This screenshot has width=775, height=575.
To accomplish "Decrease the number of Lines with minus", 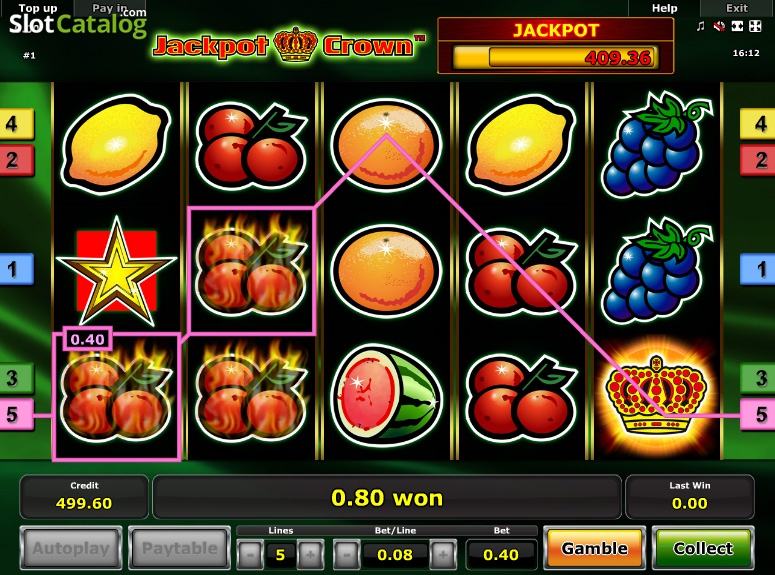I will (x=250, y=555).
